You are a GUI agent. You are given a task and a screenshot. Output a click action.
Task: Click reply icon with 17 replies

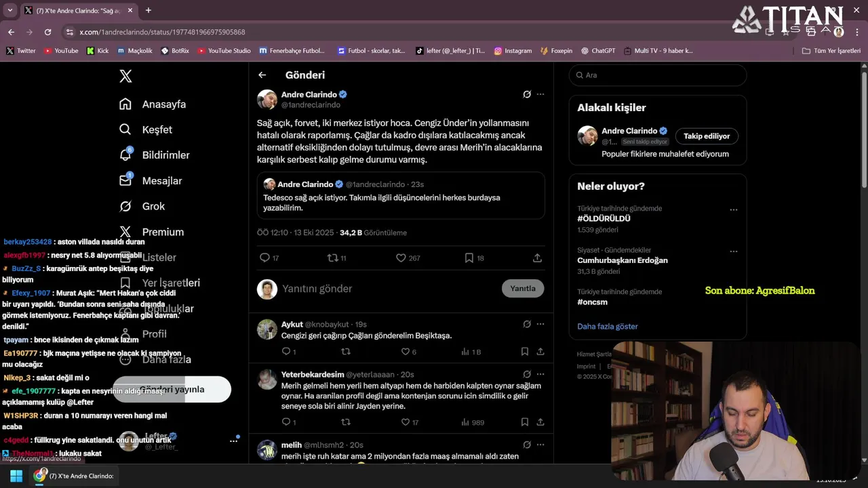pos(269,258)
